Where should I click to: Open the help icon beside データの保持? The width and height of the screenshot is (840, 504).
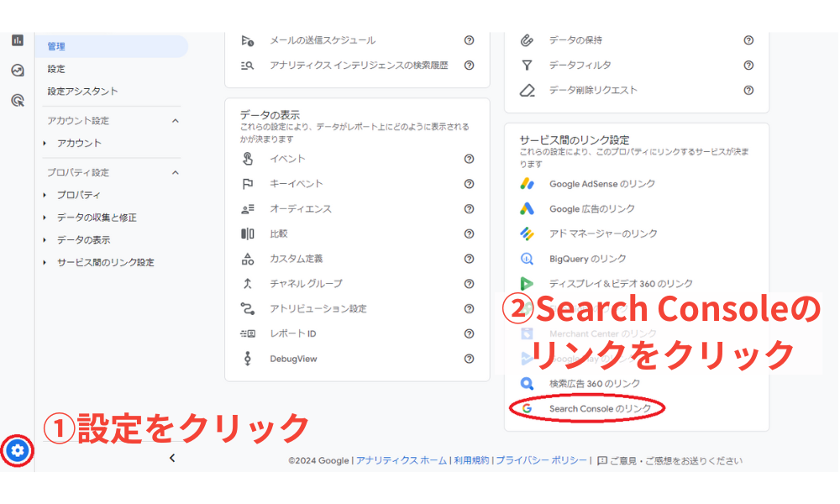pyautogui.click(x=748, y=39)
